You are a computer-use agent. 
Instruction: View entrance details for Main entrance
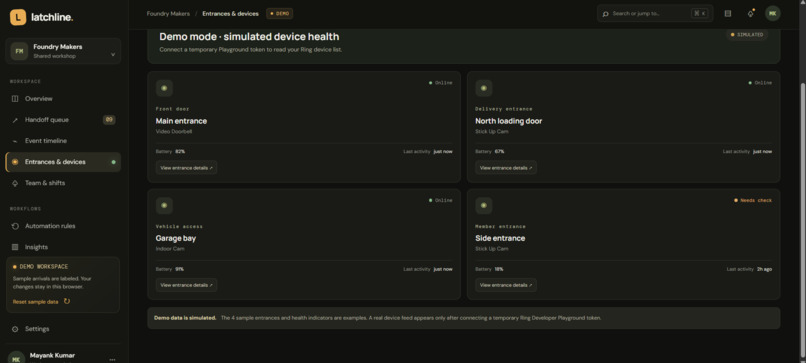tap(187, 168)
